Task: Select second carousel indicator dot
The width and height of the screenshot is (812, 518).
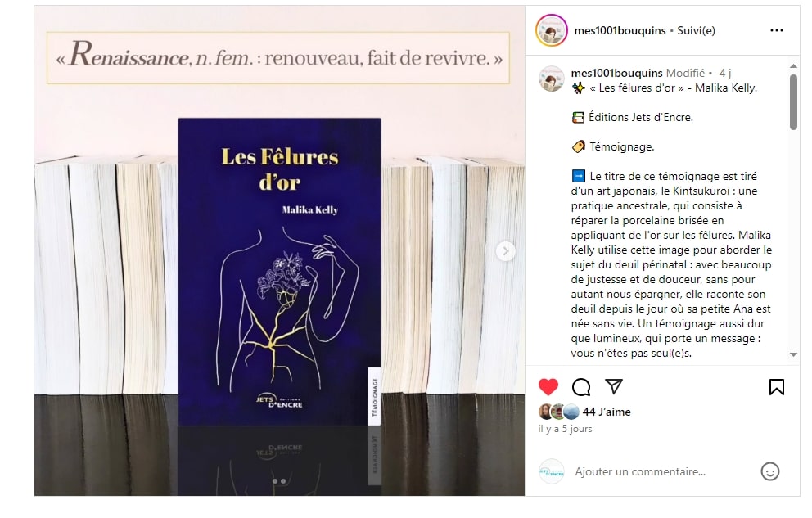Action: (x=283, y=481)
